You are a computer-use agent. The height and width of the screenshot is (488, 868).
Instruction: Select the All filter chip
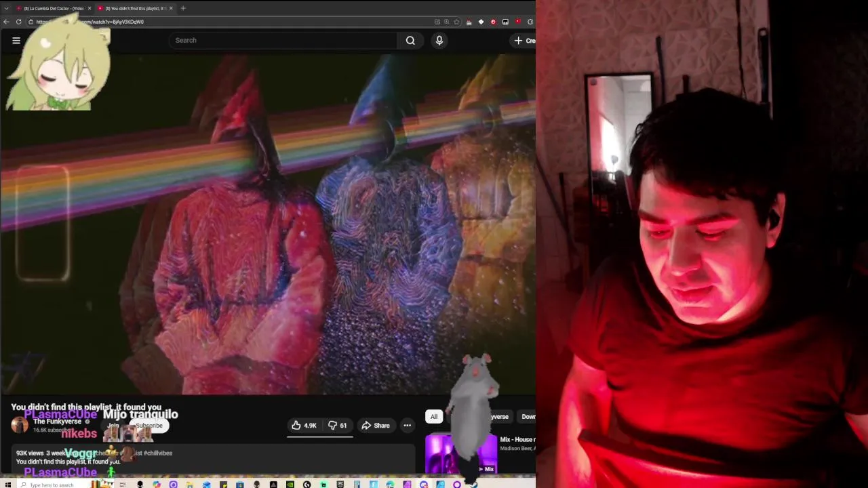pos(434,417)
